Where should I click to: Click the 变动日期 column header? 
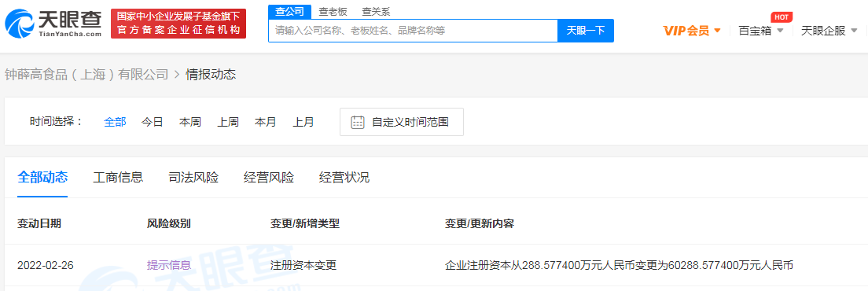pos(39,224)
